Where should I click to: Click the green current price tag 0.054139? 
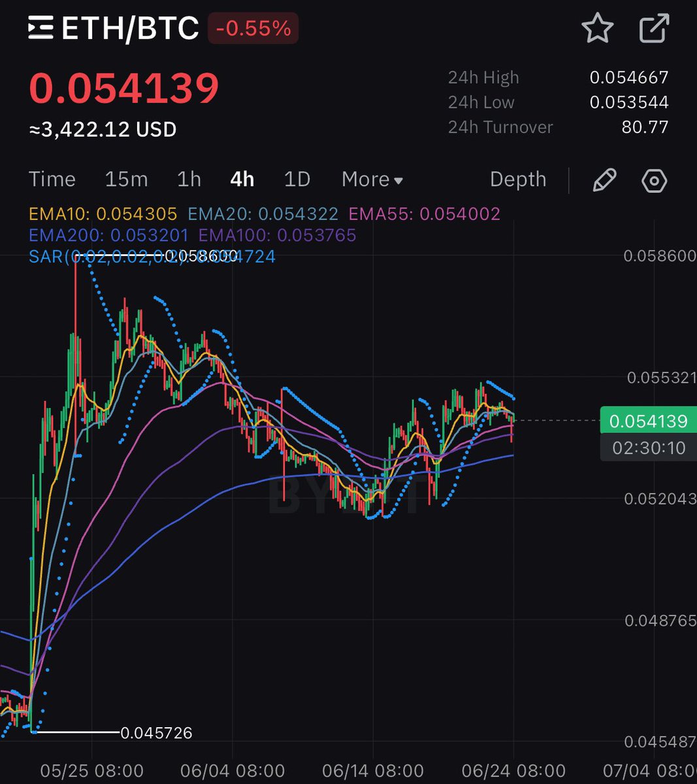(x=647, y=421)
